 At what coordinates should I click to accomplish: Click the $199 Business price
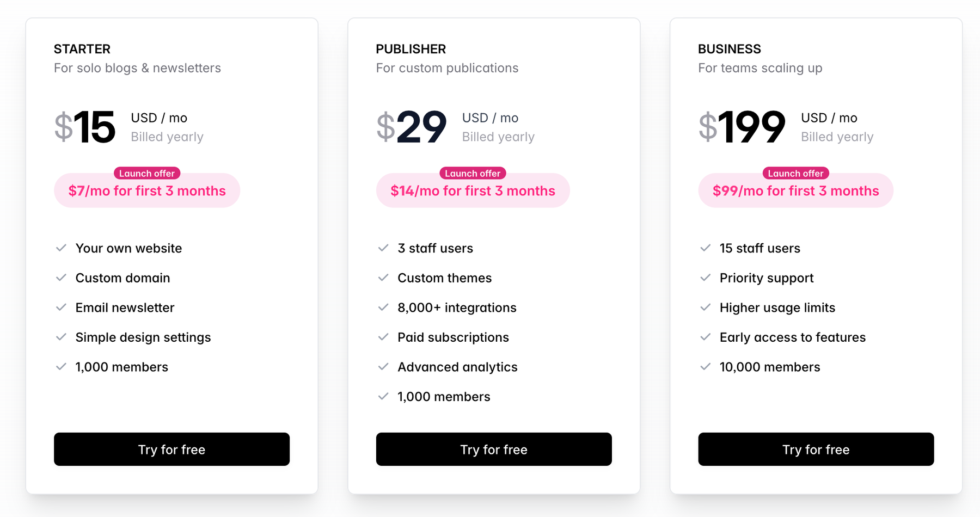pos(743,127)
